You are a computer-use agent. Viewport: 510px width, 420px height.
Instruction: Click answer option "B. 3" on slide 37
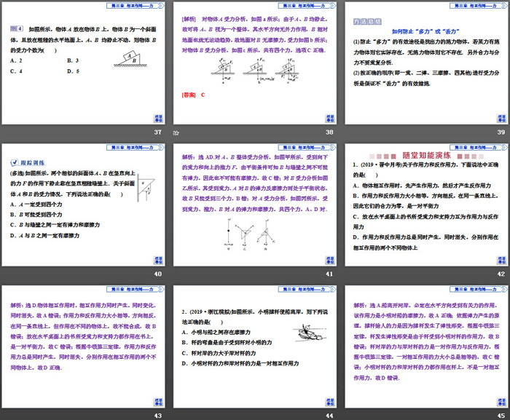(x=73, y=60)
